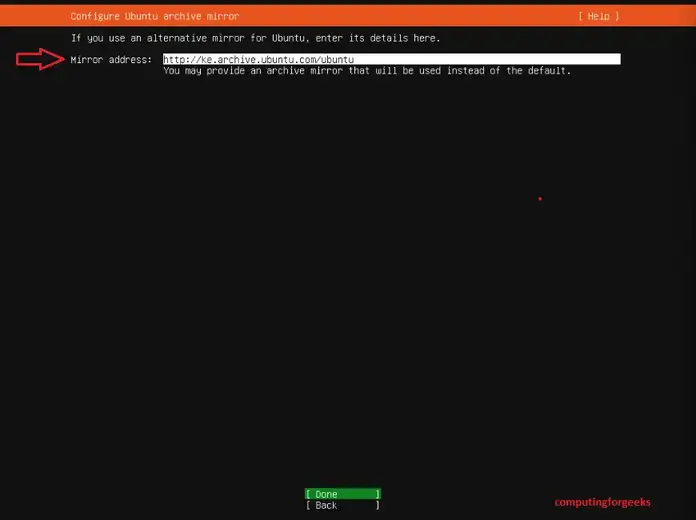Viewport: 696px width, 520px height.
Task: Open the Help menu in the header
Action: [x=598, y=16]
